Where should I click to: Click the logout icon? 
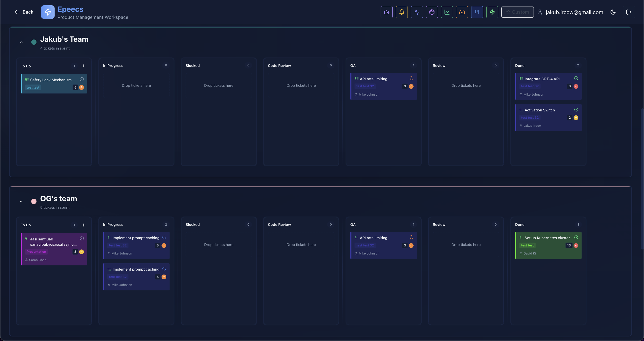[x=629, y=12]
